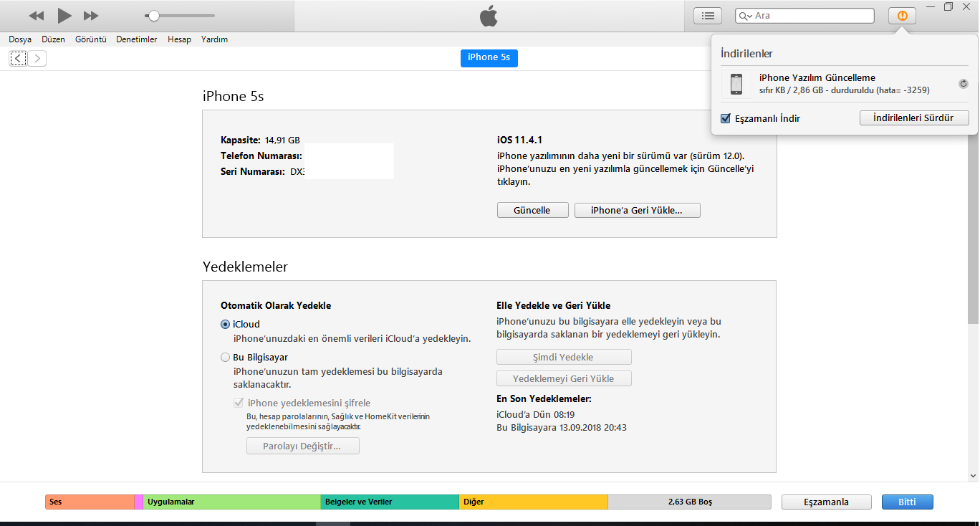Image resolution: width=980 pixels, height=526 pixels.
Task: Click the fast-forward next track icon
Action: click(91, 15)
